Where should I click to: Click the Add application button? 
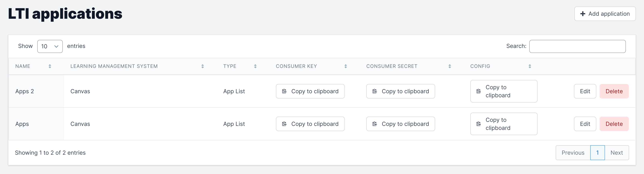(605, 14)
